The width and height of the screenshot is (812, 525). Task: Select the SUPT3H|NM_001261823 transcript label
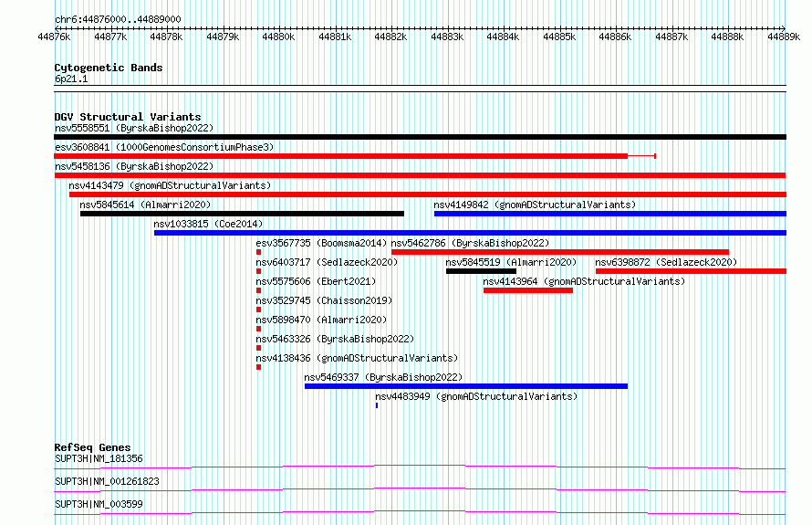point(107,481)
